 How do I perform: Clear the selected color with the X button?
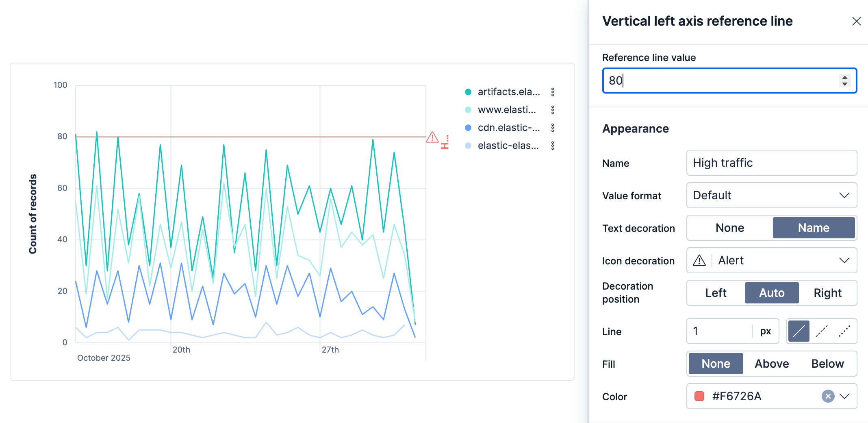[x=827, y=397]
